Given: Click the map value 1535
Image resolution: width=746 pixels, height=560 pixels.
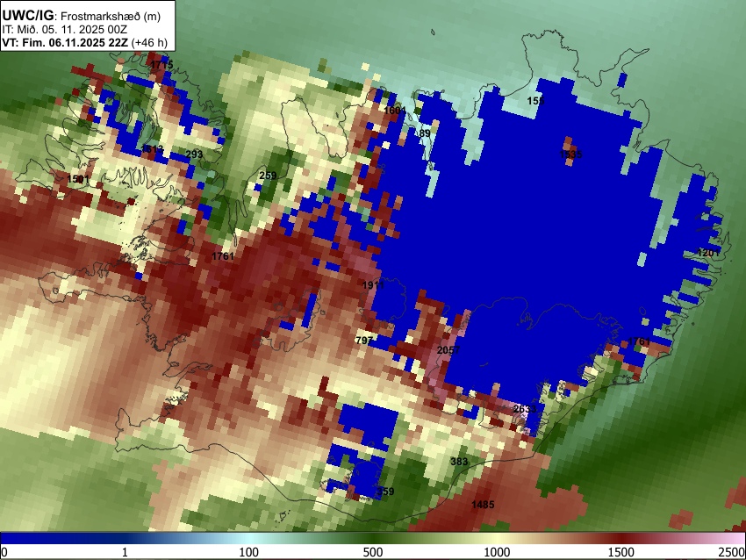Looking at the screenshot, I should 570,154.
